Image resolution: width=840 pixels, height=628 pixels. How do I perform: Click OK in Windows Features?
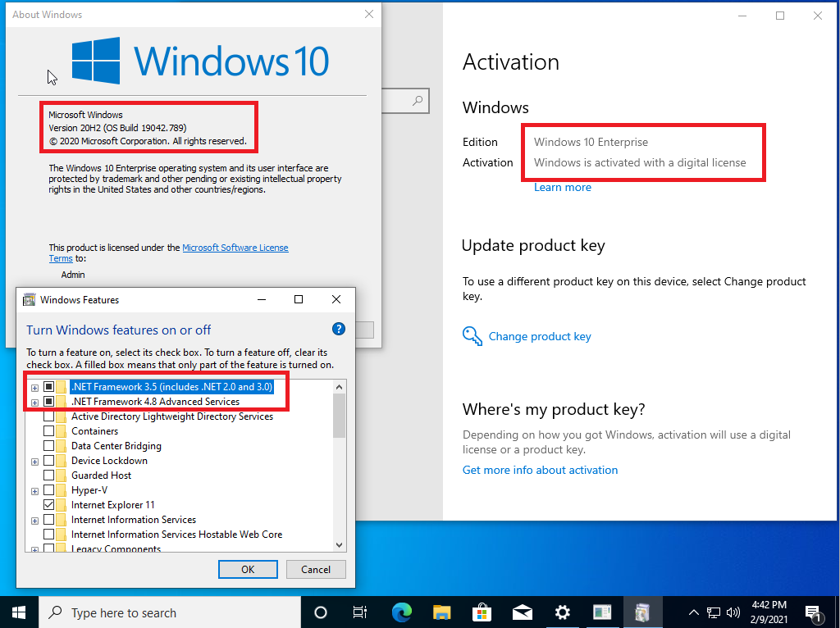click(248, 569)
